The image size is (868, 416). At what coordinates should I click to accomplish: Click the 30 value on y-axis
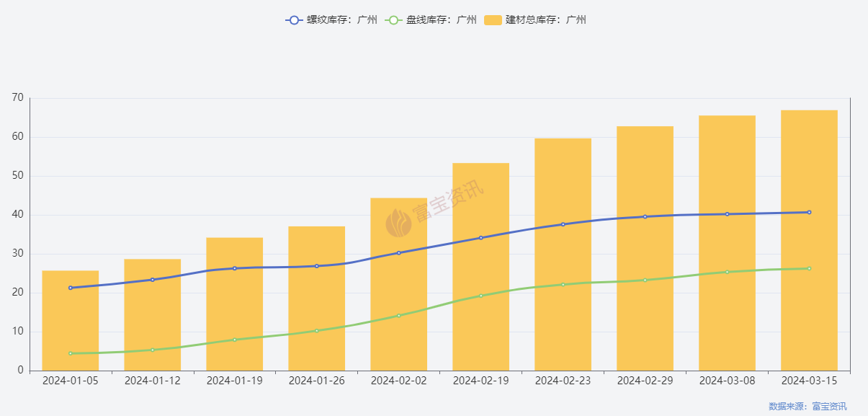(17, 254)
